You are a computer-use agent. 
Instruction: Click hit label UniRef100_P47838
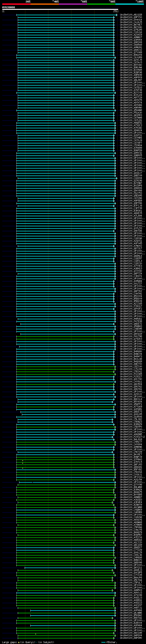(131, 321)
